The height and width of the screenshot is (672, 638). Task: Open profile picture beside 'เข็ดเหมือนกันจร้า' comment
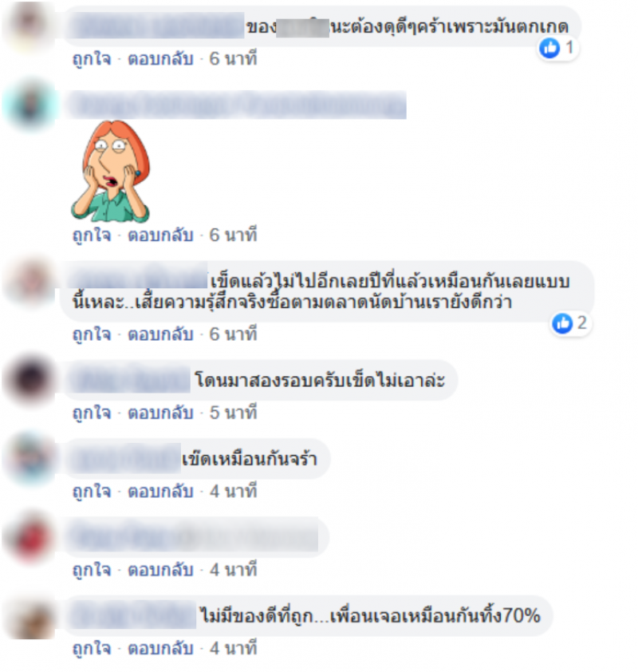[30, 458]
